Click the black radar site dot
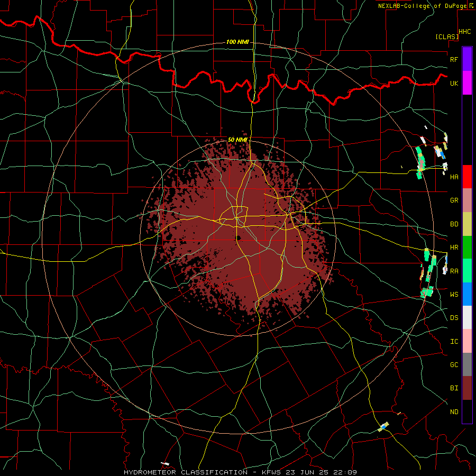476x476 pixels. 239,237
